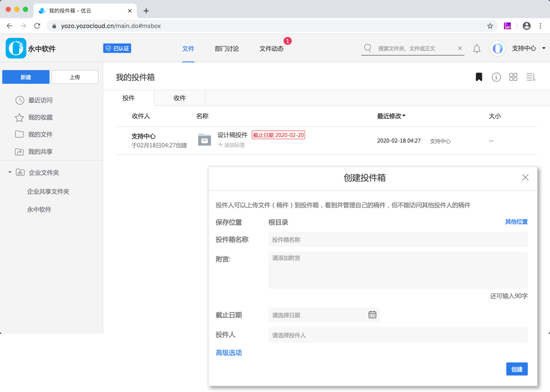The width and height of the screenshot is (550, 392).
Task: Reload the browser page
Action: point(37,26)
